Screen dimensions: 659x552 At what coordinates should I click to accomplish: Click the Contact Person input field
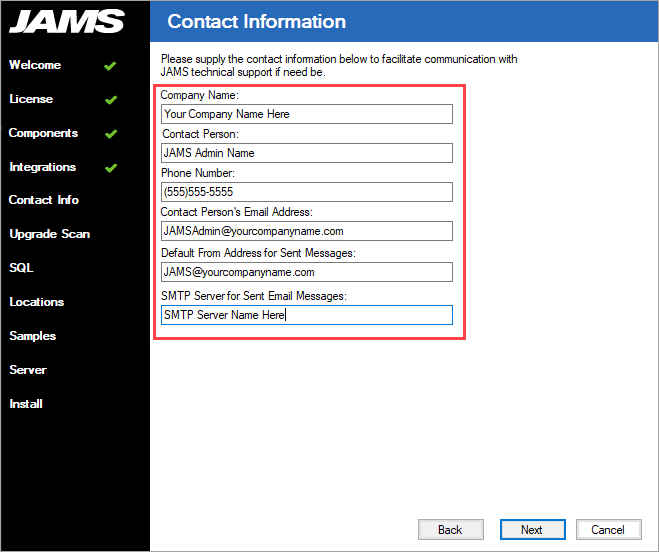coord(307,153)
